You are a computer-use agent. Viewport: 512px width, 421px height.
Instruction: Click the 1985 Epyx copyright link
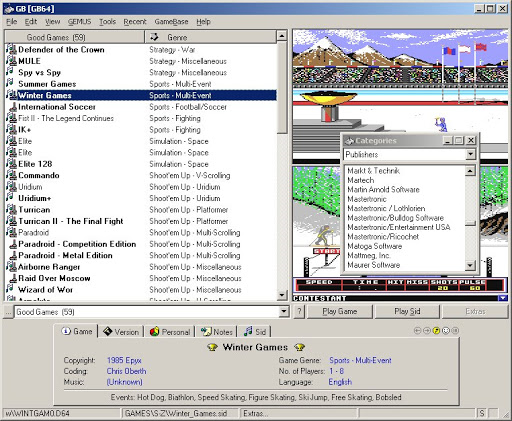(124, 360)
